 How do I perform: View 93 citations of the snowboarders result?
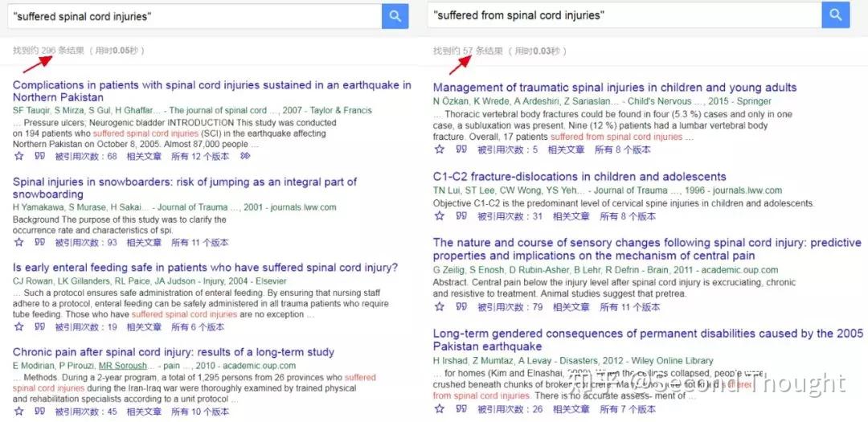(x=86, y=242)
